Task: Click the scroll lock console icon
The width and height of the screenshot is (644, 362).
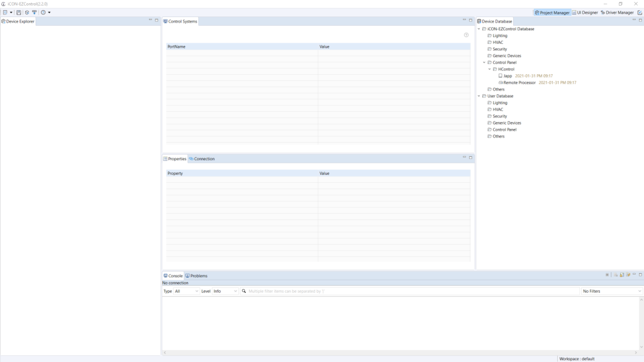Action: pyautogui.click(x=622, y=275)
